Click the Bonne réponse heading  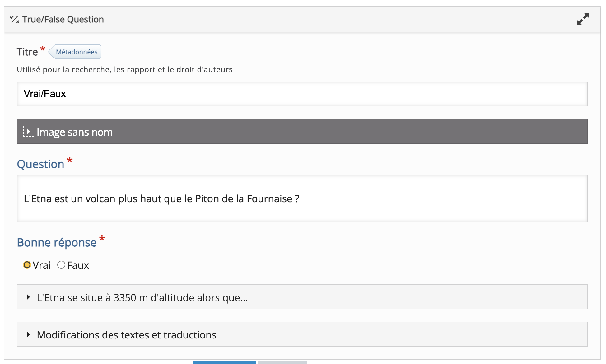coord(57,243)
